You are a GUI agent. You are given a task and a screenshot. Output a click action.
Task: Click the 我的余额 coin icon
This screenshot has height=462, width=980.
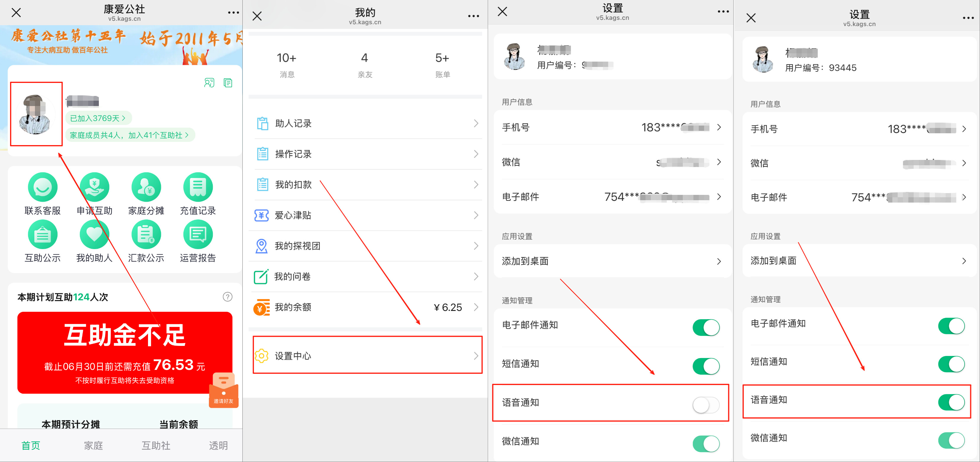[261, 307]
